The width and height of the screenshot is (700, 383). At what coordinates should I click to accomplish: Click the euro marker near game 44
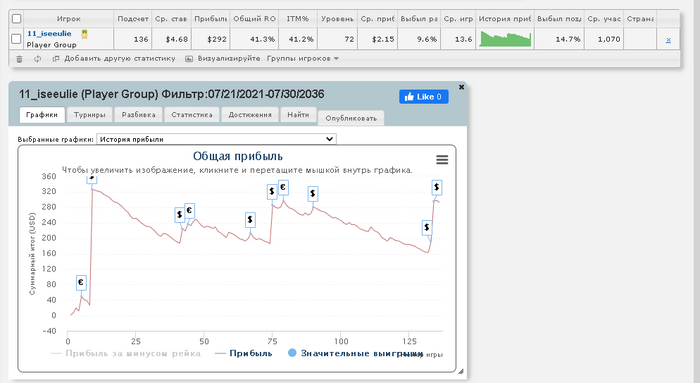pyautogui.click(x=189, y=210)
